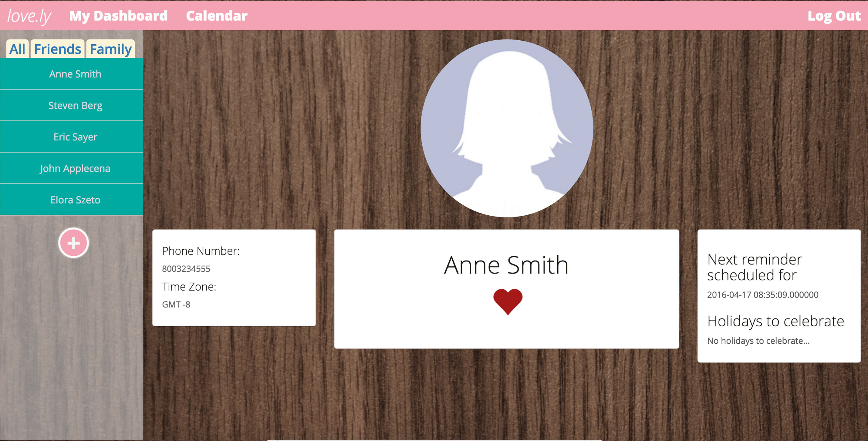Switch to the Friends tab
The width and height of the screenshot is (868, 441).
coord(58,49)
